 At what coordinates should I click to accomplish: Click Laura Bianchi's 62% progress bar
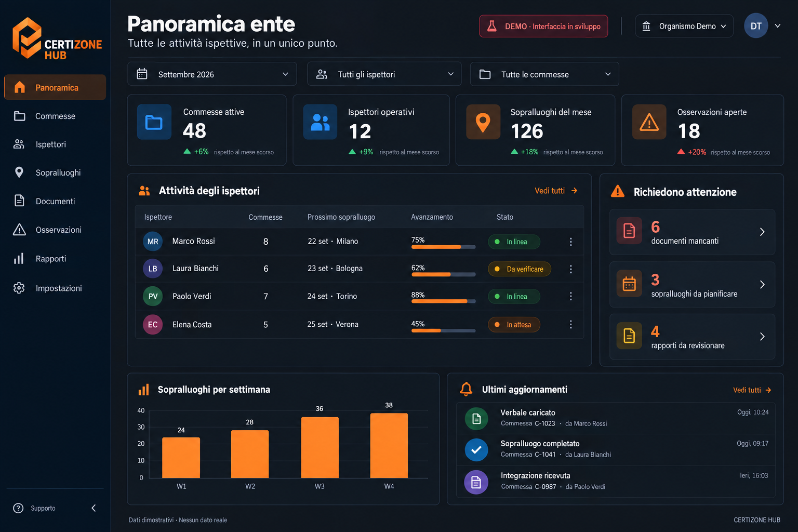(443, 274)
